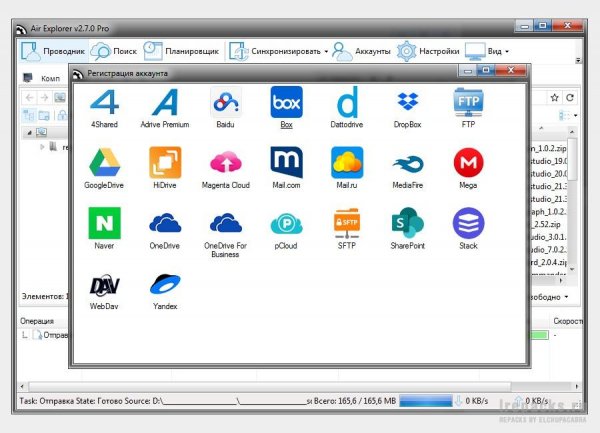
Task: Select the Mail.ru cloud icon
Action: [347, 168]
